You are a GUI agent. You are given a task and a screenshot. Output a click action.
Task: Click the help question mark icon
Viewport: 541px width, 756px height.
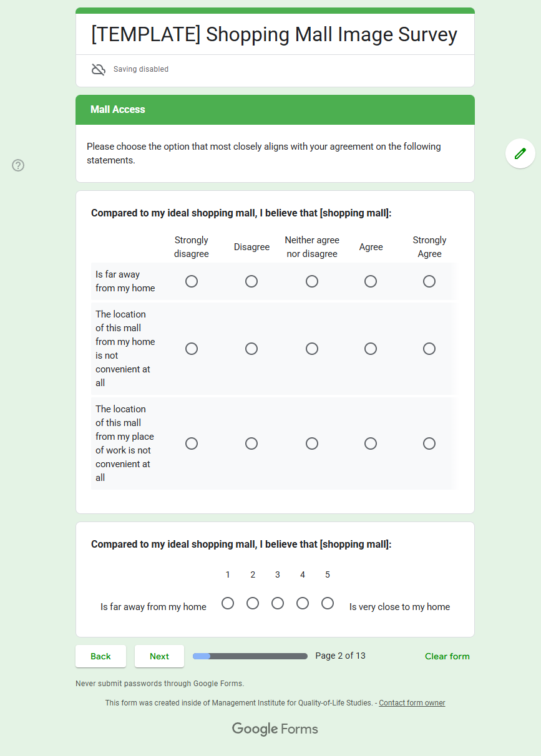[18, 165]
